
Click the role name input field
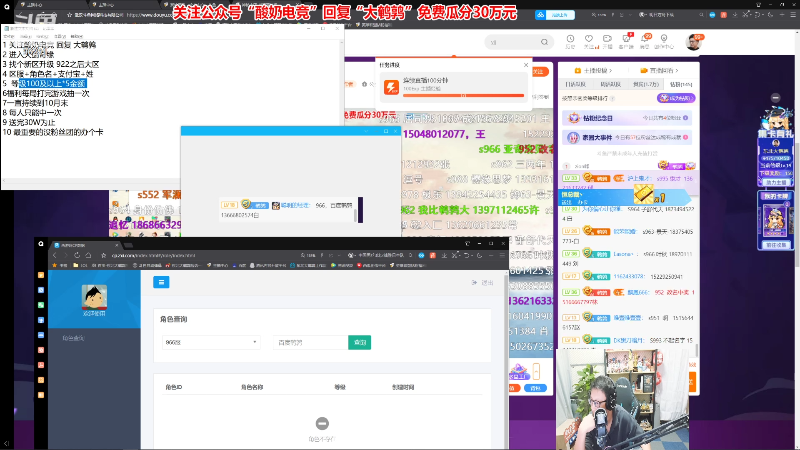[x=311, y=342]
